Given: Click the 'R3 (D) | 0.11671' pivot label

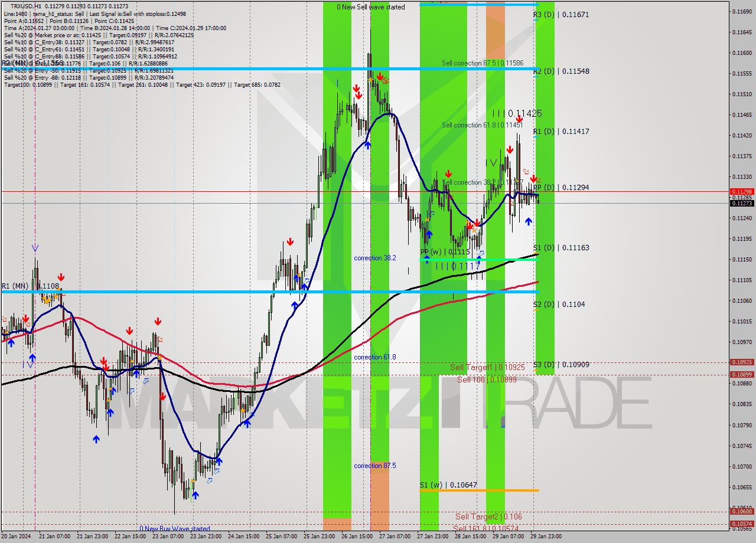Looking at the screenshot, I should tap(561, 14).
